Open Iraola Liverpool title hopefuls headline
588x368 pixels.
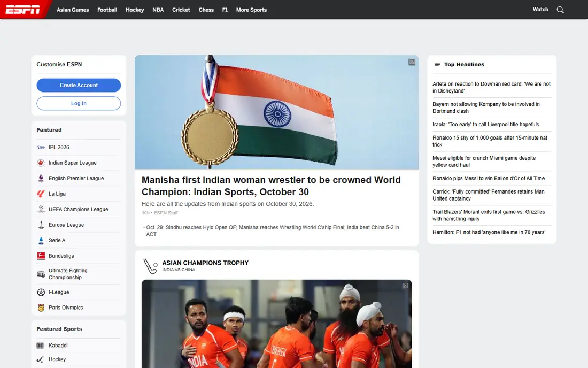pyautogui.click(x=485, y=125)
